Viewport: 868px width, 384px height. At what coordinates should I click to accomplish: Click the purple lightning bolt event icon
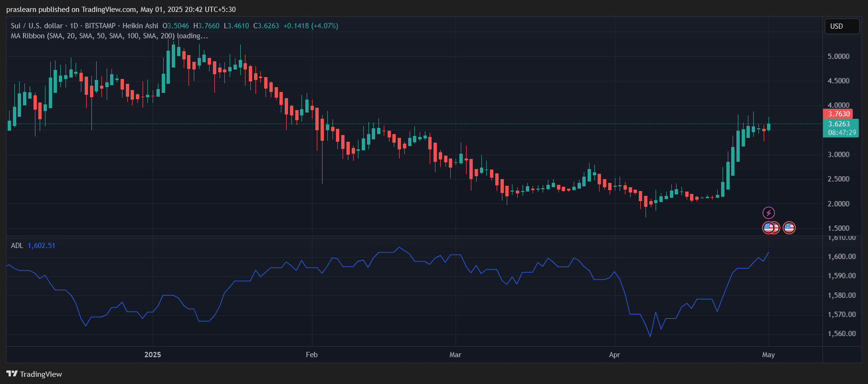point(768,213)
